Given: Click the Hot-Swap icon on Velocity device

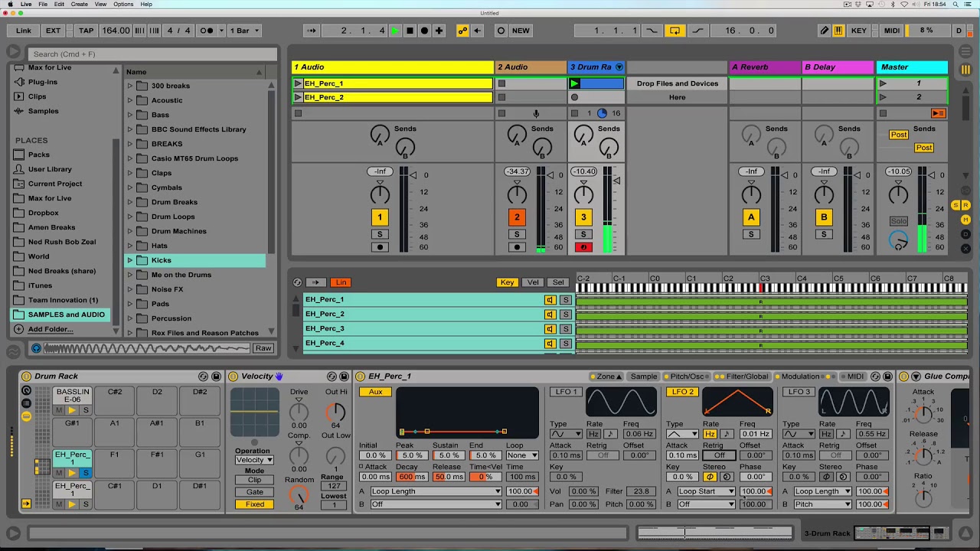Looking at the screenshot, I should click(332, 377).
